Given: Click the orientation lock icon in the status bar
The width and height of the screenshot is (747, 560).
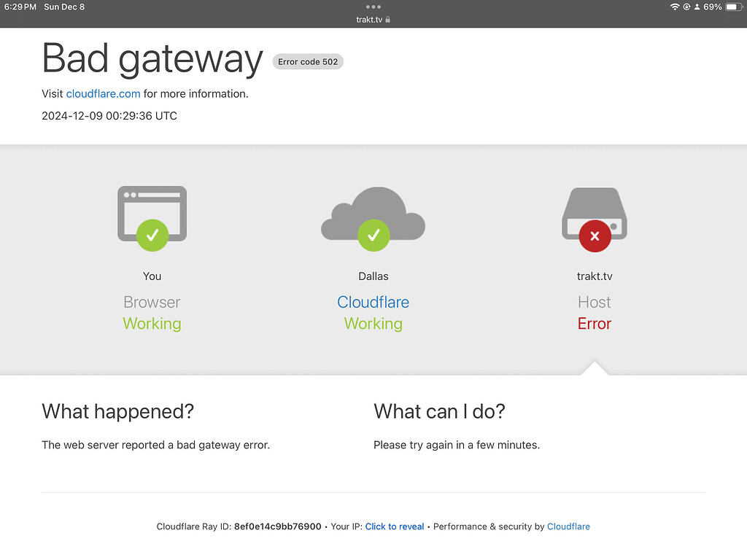Looking at the screenshot, I should (x=688, y=7).
